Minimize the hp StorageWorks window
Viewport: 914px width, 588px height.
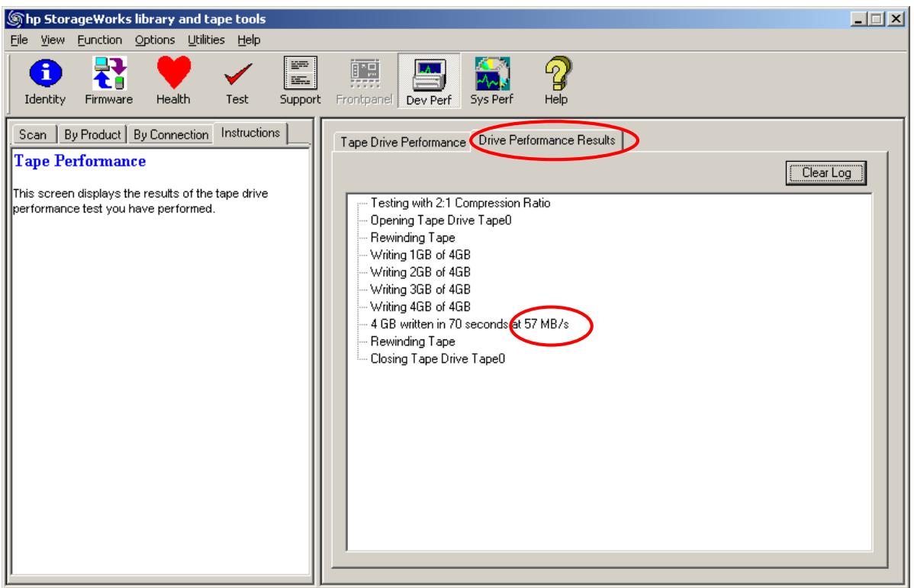coord(858,19)
